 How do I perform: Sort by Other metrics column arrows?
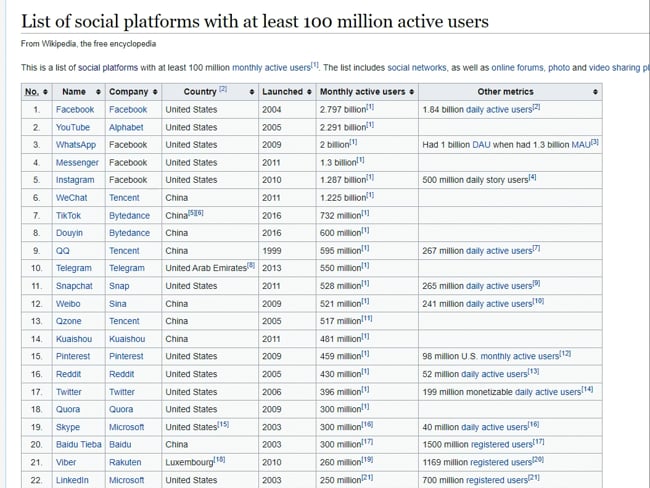coord(595,92)
